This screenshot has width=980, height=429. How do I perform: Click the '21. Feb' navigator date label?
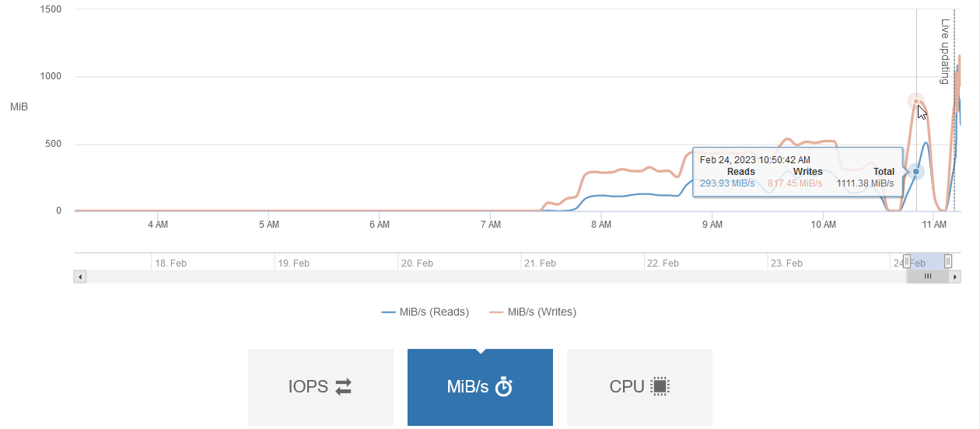[x=540, y=263]
